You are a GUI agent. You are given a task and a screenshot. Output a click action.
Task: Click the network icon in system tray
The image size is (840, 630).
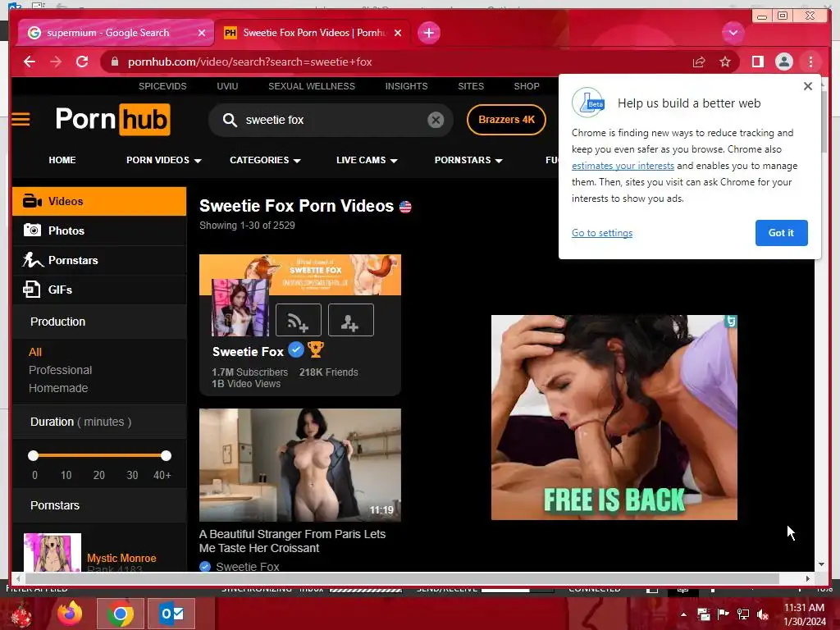(x=742, y=614)
